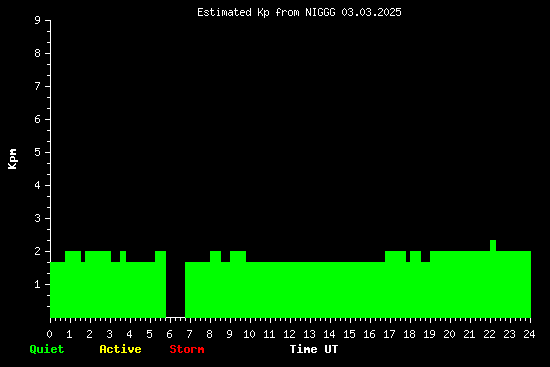The height and width of the screenshot is (367, 550).
Task: Click the number 3 on the Kp axis
Action: click(x=38, y=218)
